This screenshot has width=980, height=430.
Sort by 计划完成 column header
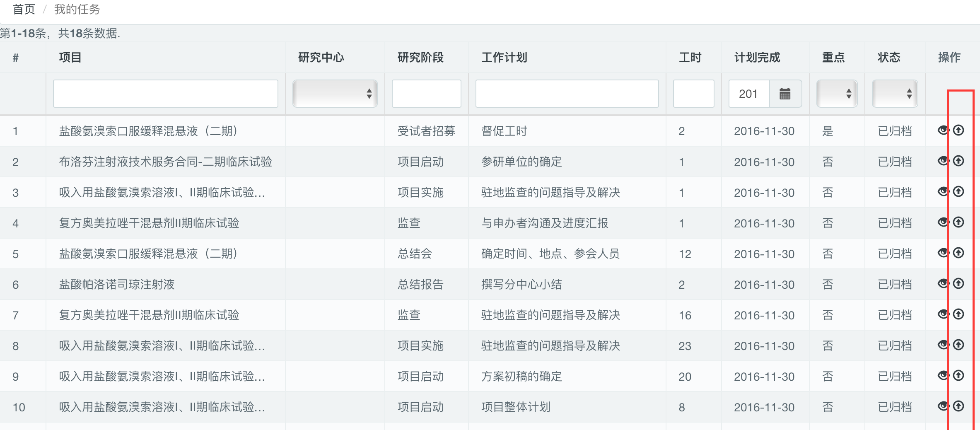[757, 57]
